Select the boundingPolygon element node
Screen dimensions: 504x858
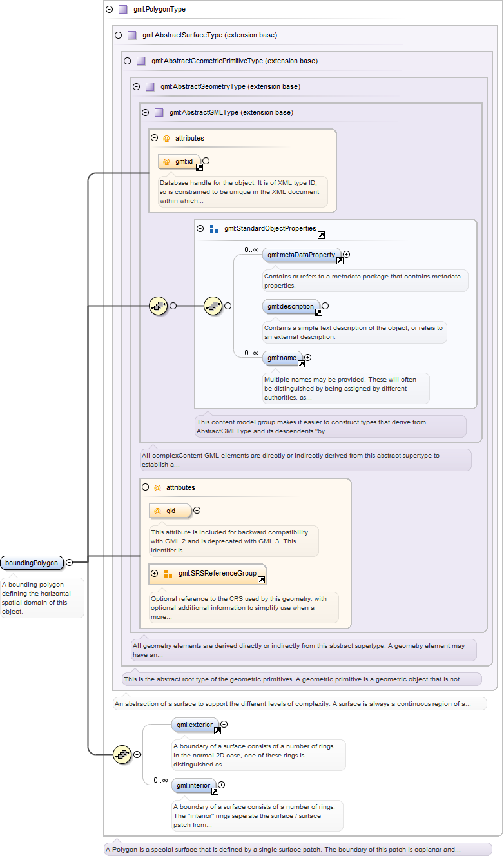(32, 563)
